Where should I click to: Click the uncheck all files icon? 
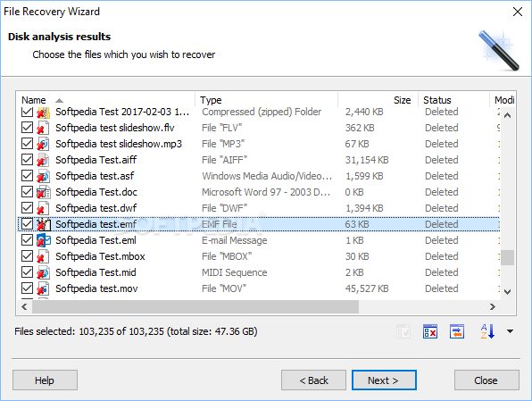coord(430,331)
